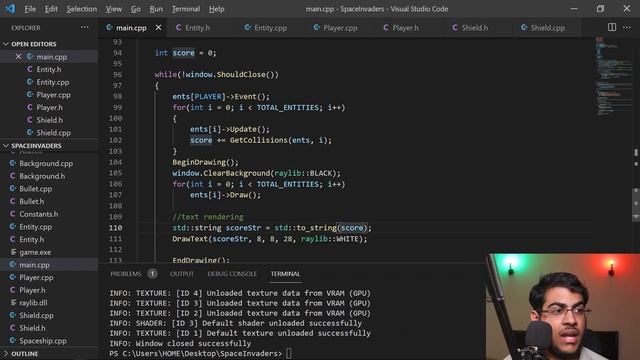Open the Edit menu
640x360 pixels.
51,9
